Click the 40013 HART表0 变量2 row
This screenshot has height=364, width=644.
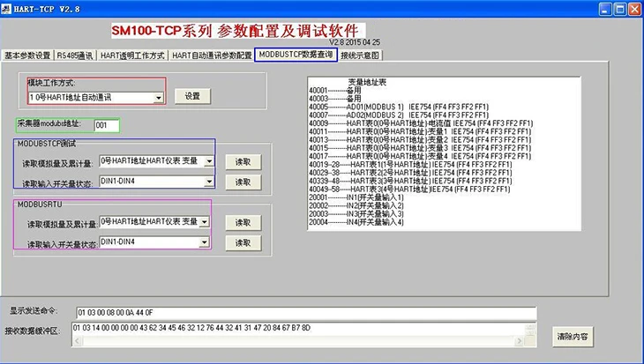pos(420,139)
